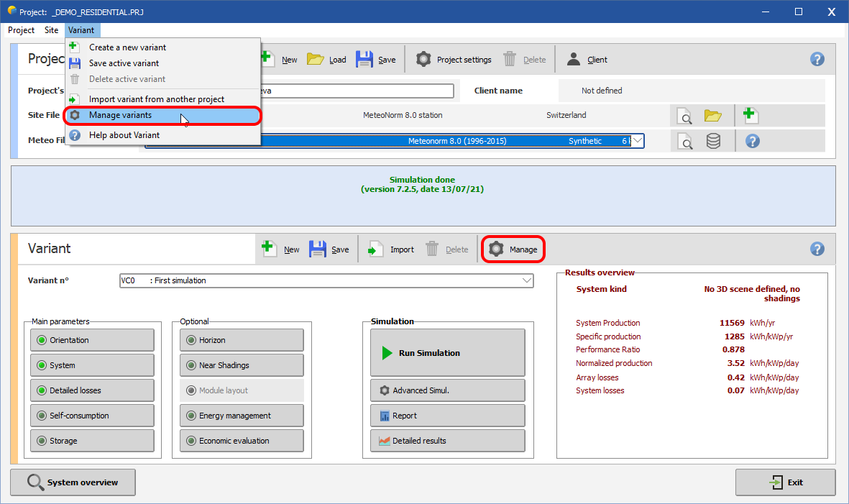This screenshot has height=504, width=849.
Task: Click the Switzerland country text
Action: [x=566, y=115]
